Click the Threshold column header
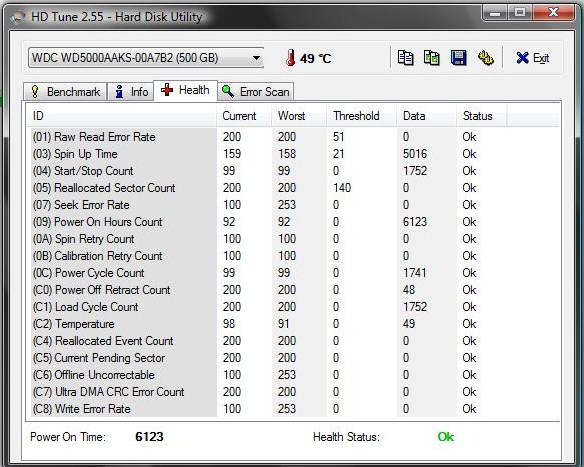The image size is (584, 467). tap(361, 116)
